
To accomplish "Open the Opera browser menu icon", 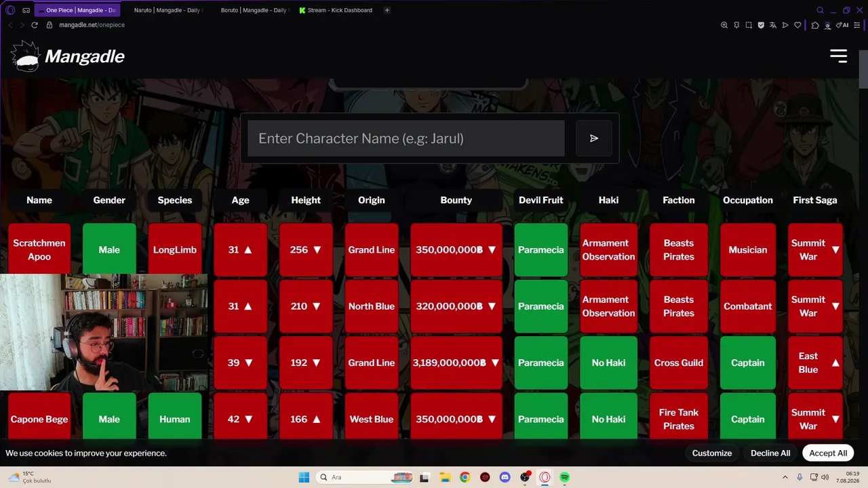I will pyautogui.click(x=10, y=10).
